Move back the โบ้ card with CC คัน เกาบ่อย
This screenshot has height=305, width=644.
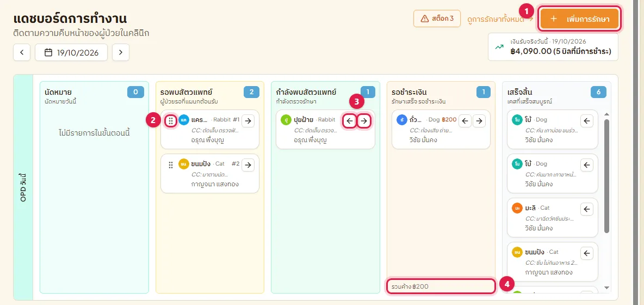(x=586, y=121)
